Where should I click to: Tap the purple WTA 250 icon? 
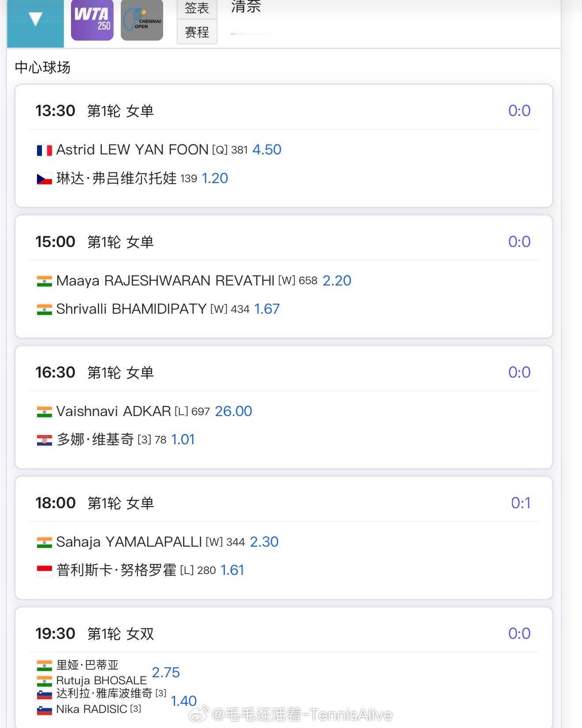click(92, 20)
